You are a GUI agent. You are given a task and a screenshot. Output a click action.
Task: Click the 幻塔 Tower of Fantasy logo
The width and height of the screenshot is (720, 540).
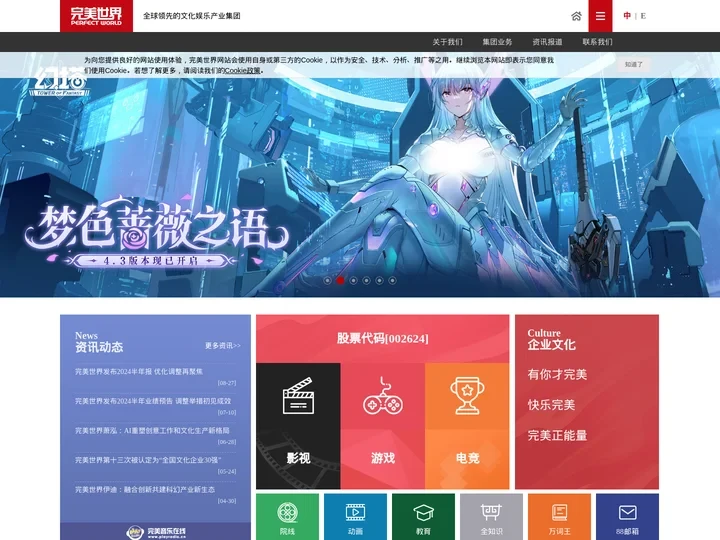[x=60, y=82]
